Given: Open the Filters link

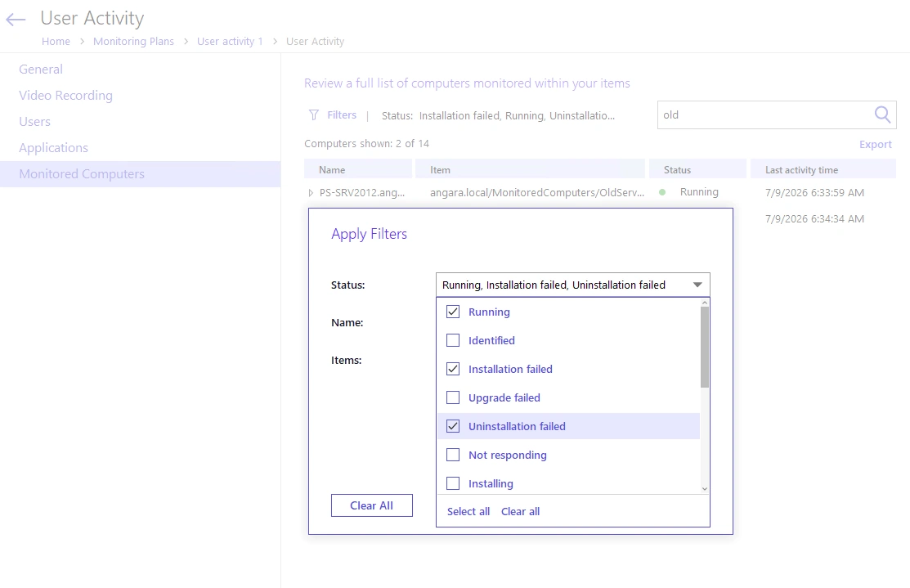Looking at the screenshot, I should (x=342, y=115).
